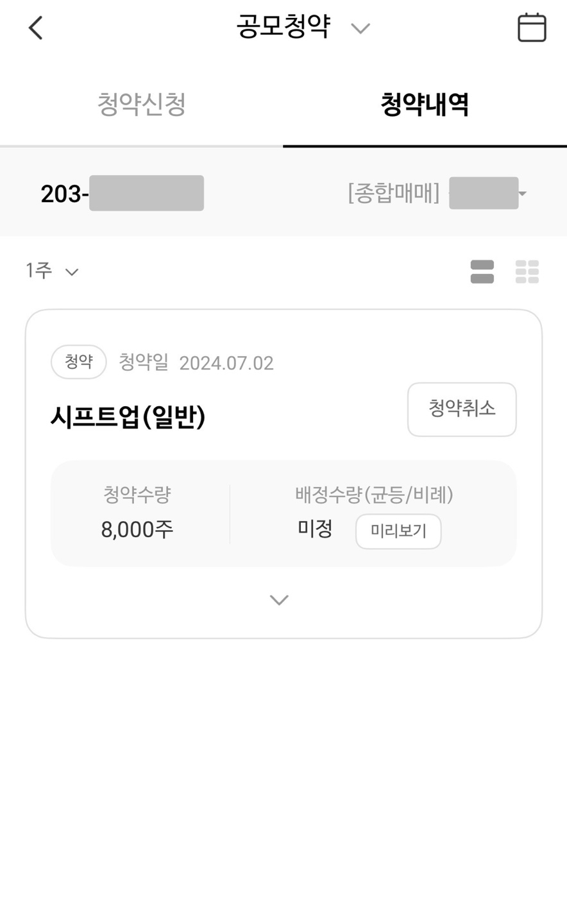Tap the 8,000주 subscription quantity
The image size is (567, 924).
pos(137,529)
